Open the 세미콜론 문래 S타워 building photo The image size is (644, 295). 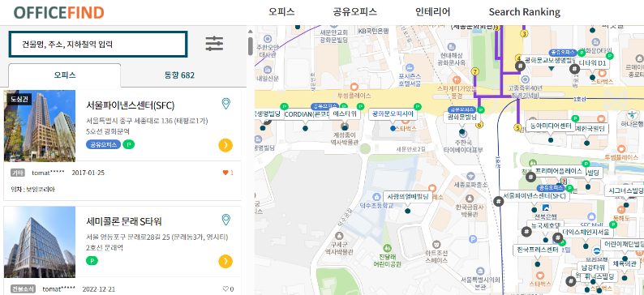40,242
